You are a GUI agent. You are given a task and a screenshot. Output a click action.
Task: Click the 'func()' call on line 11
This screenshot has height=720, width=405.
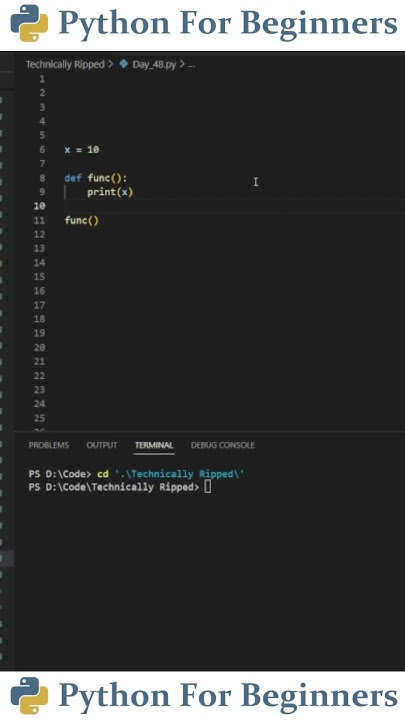pyautogui.click(x=82, y=220)
